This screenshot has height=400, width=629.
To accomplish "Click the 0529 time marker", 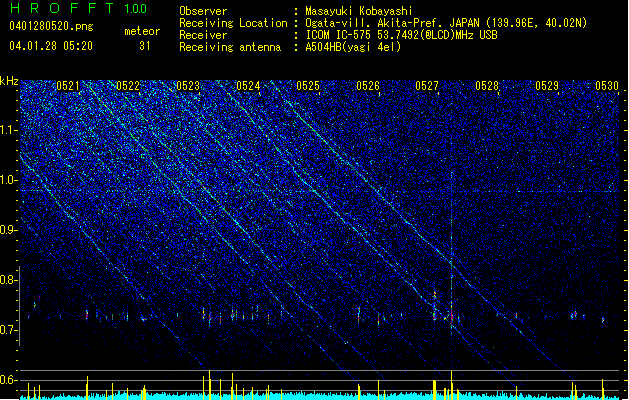I will tap(547, 86).
